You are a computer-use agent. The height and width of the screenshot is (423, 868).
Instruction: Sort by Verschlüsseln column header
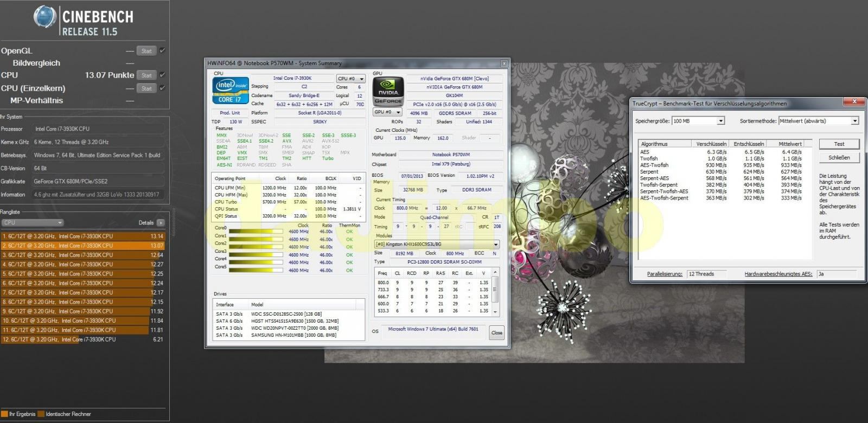pos(711,144)
